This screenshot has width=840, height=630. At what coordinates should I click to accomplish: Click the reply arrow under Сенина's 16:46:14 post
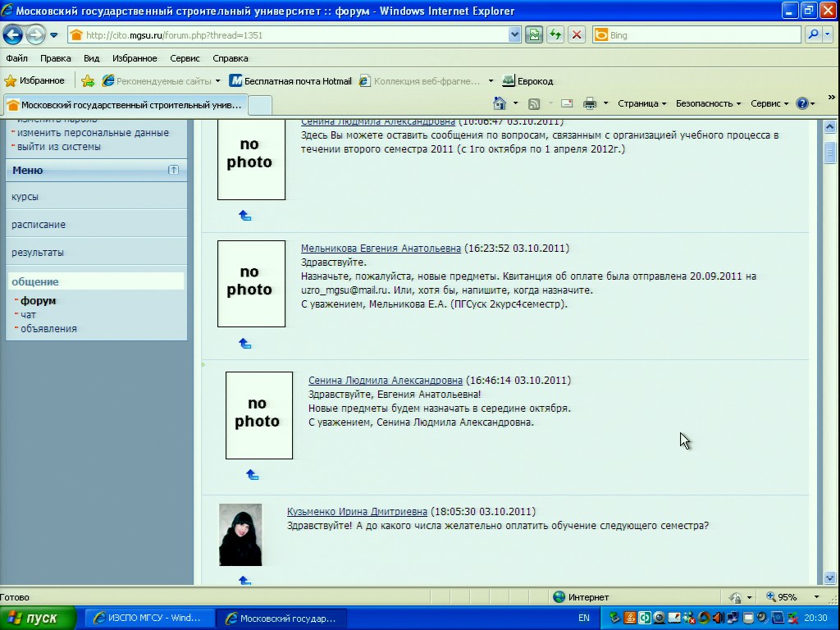(253, 475)
